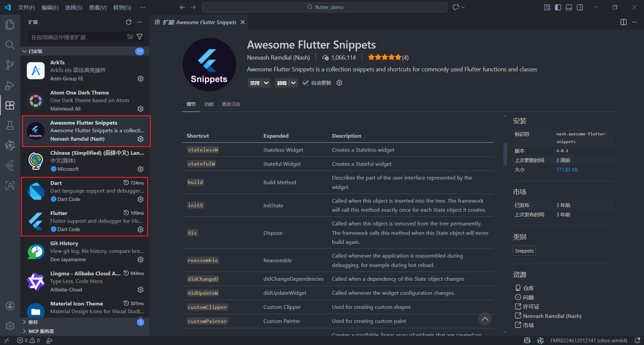Screen dimensions: 644x345
Task: Open the Manage gear in activity bar
Action: coord(10,326)
